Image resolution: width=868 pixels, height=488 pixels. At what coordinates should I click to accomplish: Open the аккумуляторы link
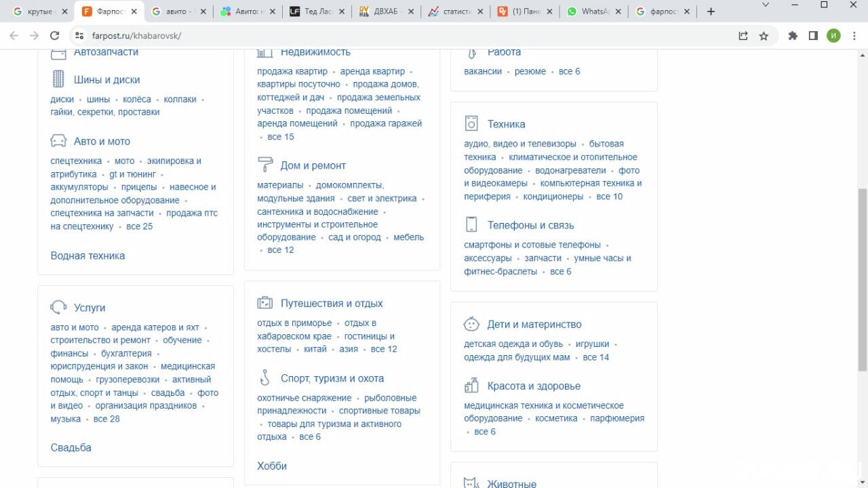tap(79, 187)
